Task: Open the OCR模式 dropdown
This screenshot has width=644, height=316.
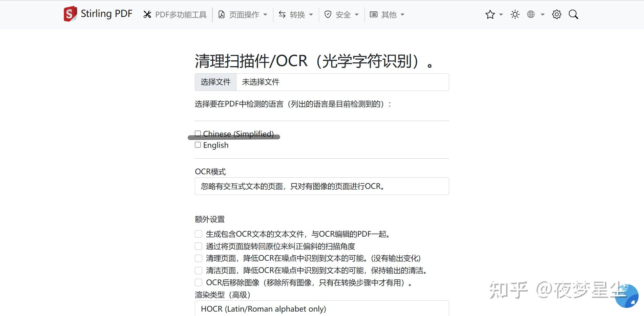Action: [x=321, y=186]
